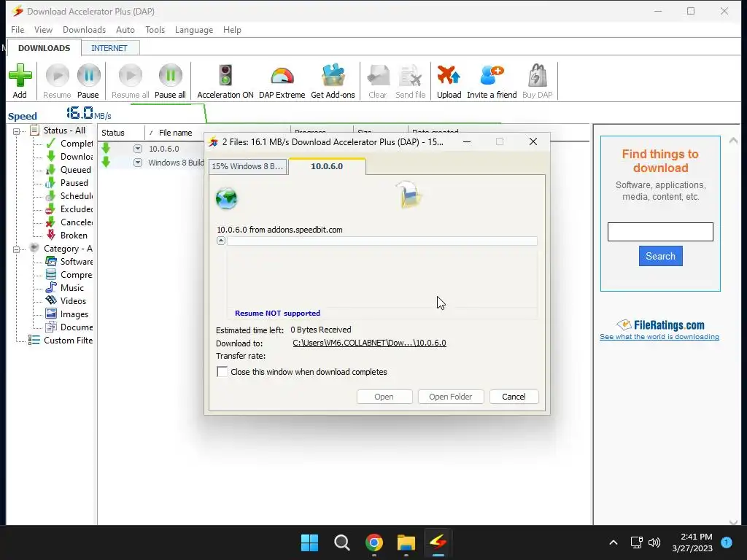This screenshot has width=747, height=560.
Task: Click the blue Search button
Action: (660, 256)
